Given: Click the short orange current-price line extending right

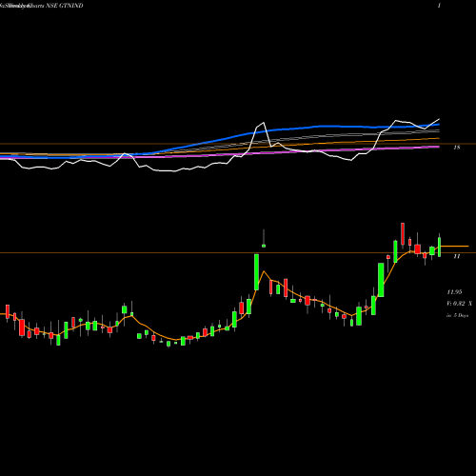Looking at the screenshot, I should point(455,247).
